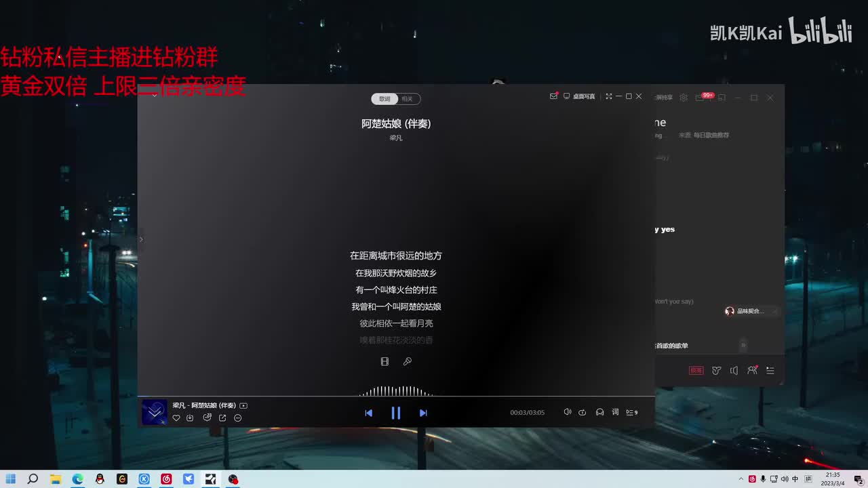Switch to the 歌词 lyrics tab
Image resolution: width=868 pixels, height=488 pixels.
[x=384, y=99]
